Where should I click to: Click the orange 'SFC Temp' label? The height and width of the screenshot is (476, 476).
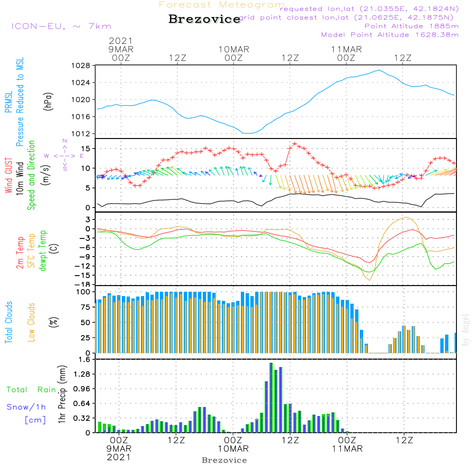click(x=31, y=251)
